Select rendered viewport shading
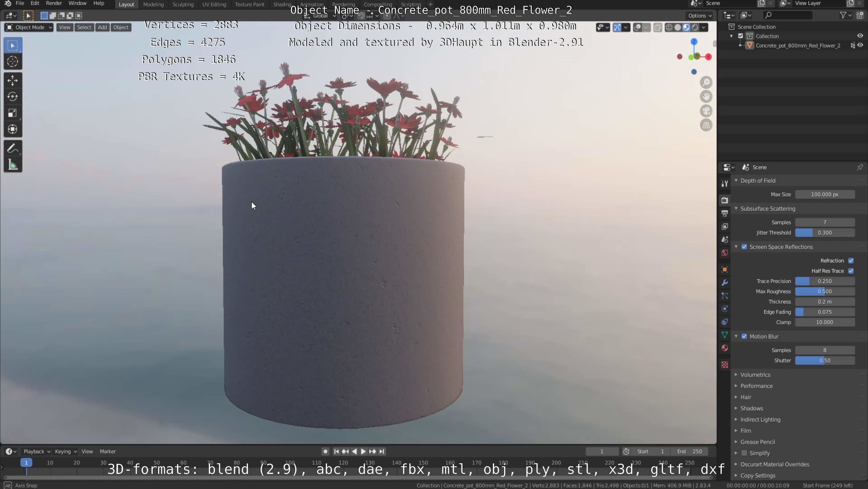The width and height of the screenshot is (868, 489). 695,28
